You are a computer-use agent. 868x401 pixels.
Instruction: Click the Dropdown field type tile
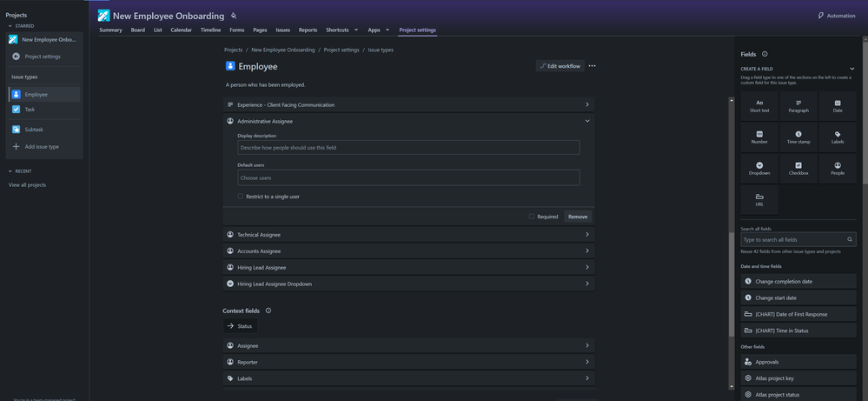759,169
